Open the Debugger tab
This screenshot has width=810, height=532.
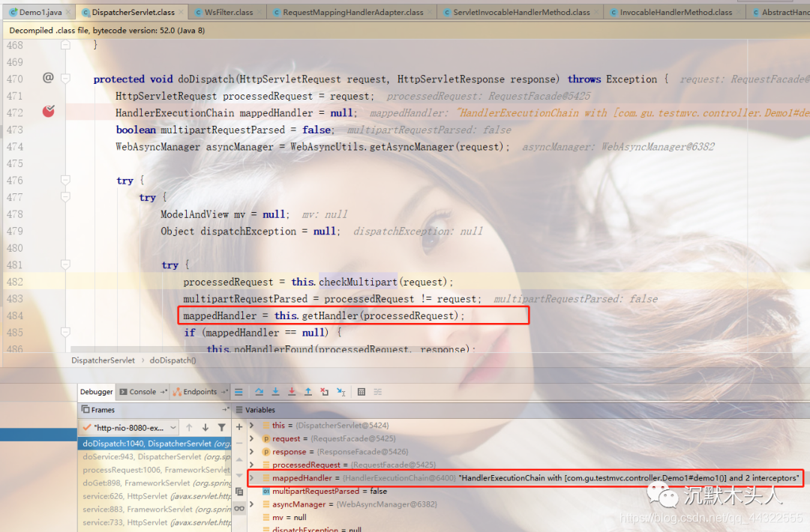[x=96, y=392]
